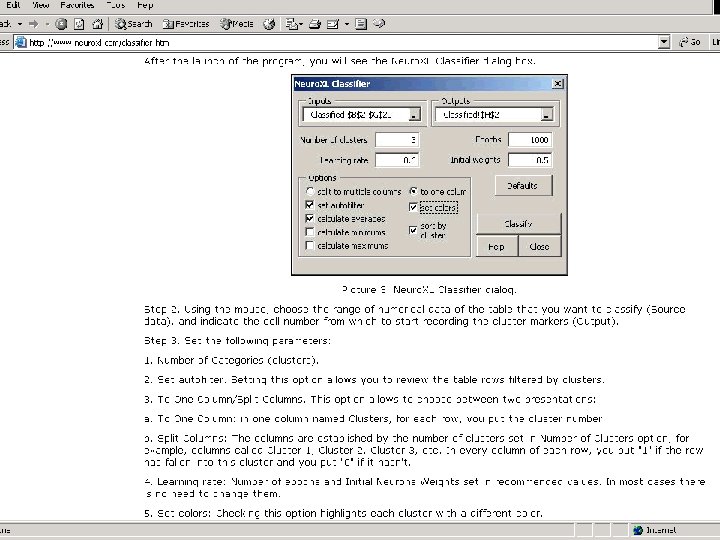
Task: Close the NeuroXL Classifier dialog
Action: click(557, 84)
